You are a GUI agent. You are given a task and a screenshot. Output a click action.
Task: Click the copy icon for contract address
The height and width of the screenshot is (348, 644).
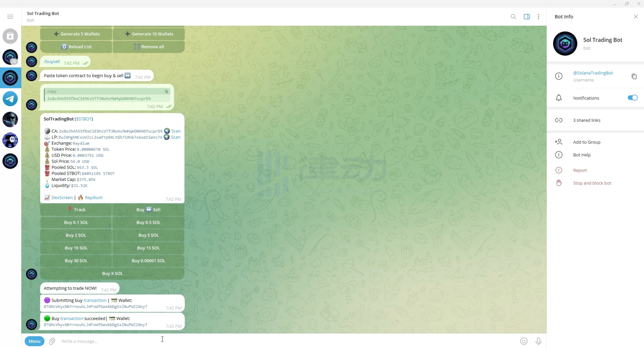pos(167,91)
